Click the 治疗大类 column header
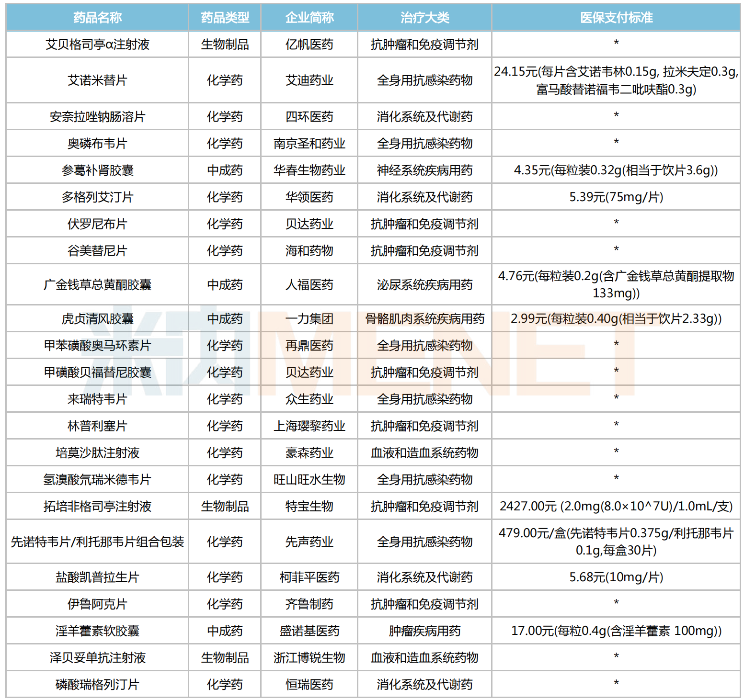The image size is (744, 700). (x=424, y=18)
